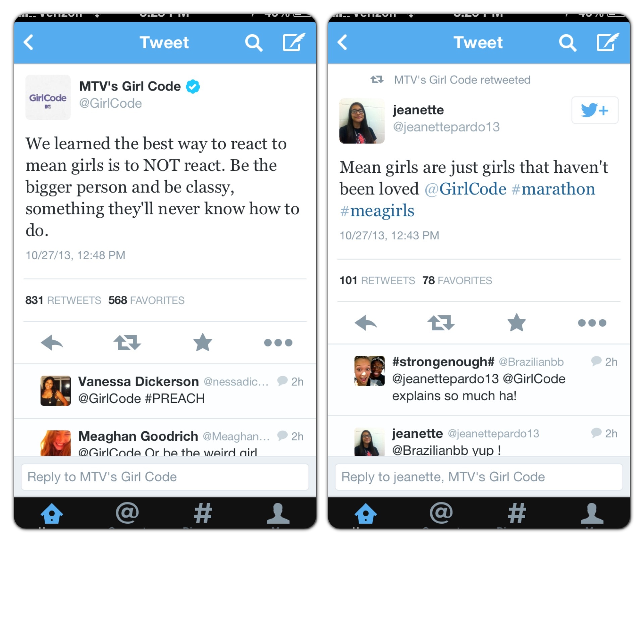Open search in right Tweet header
The image size is (644, 644).
(x=568, y=43)
